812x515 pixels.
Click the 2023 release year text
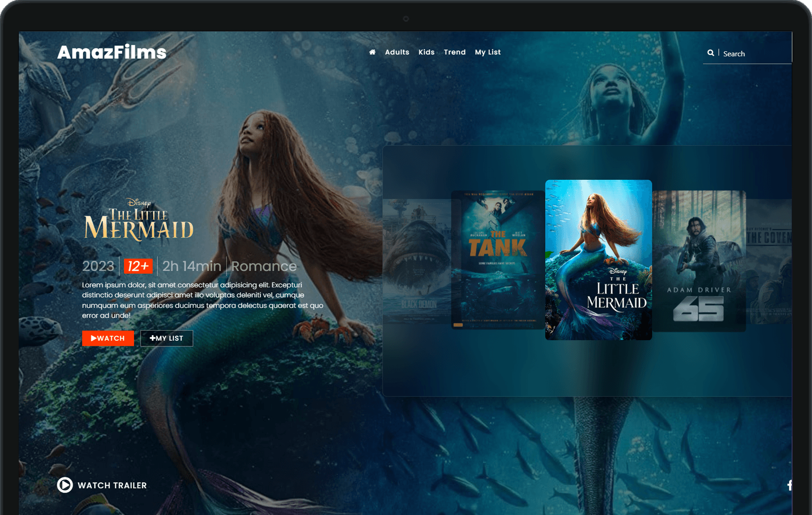98,266
